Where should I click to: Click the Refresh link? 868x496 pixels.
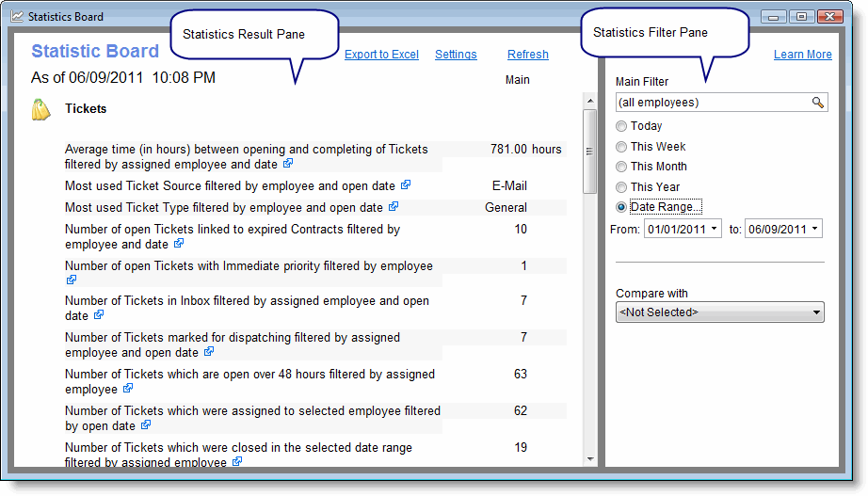(x=527, y=55)
